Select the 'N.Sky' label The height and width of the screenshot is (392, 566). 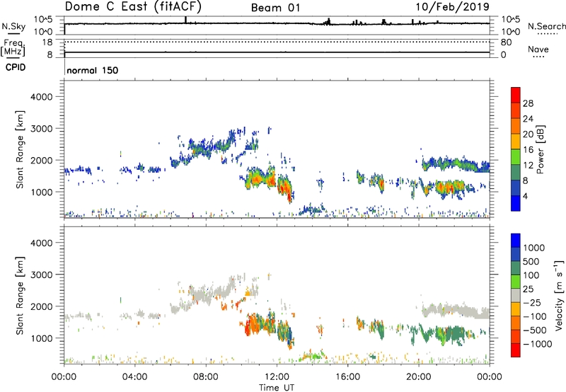pyautogui.click(x=13, y=26)
